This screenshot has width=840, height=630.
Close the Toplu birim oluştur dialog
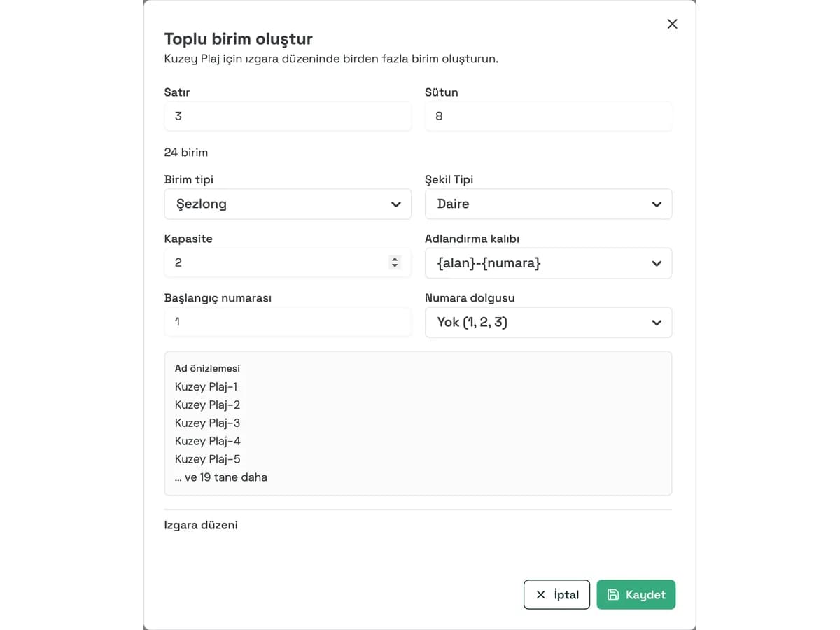click(672, 24)
